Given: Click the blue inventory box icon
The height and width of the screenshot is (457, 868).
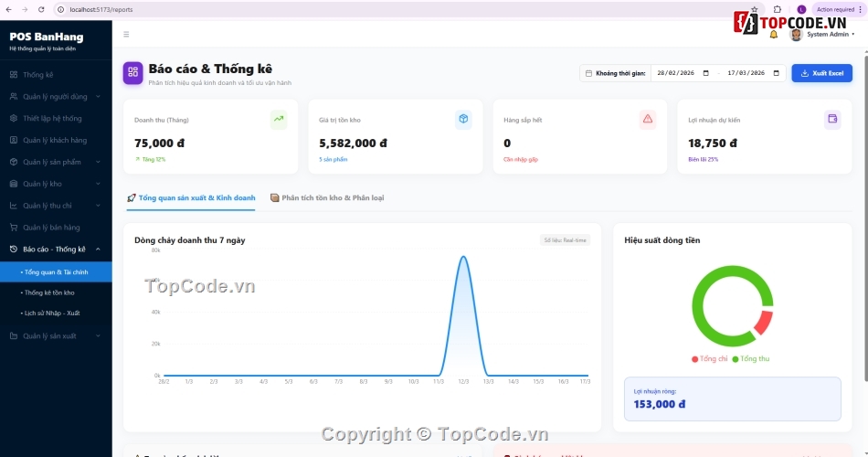Looking at the screenshot, I should pos(463,119).
